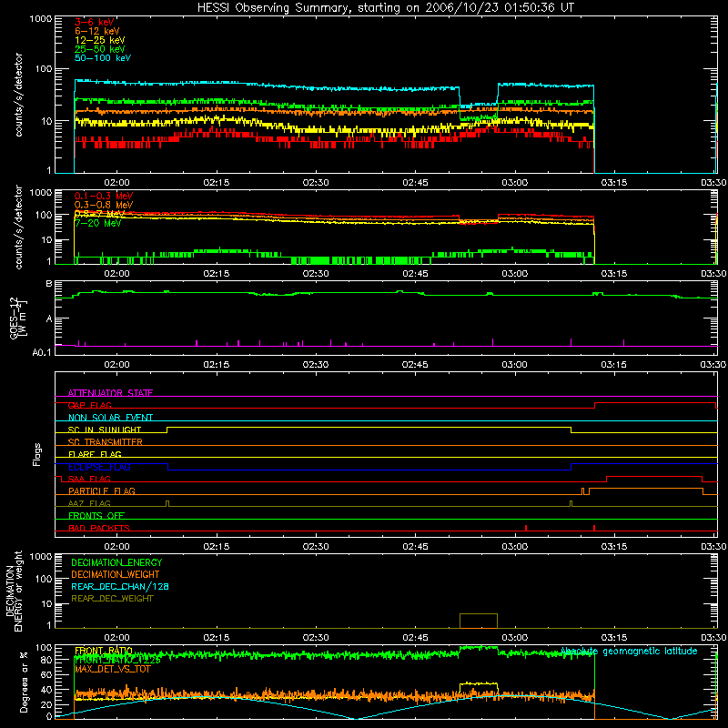Click the 0.3-0.8 MeV legend label
The height and width of the screenshot is (728, 728).
[104, 205]
